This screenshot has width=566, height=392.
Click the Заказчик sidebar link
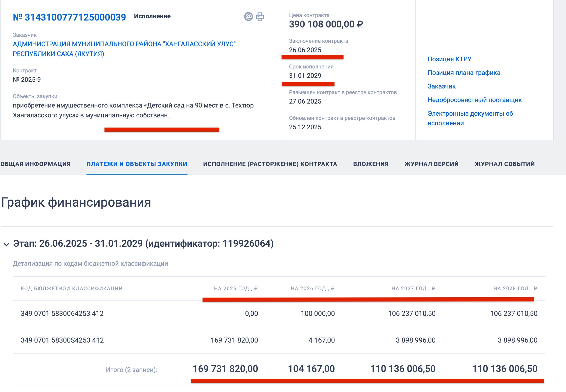(x=441, y=86)
